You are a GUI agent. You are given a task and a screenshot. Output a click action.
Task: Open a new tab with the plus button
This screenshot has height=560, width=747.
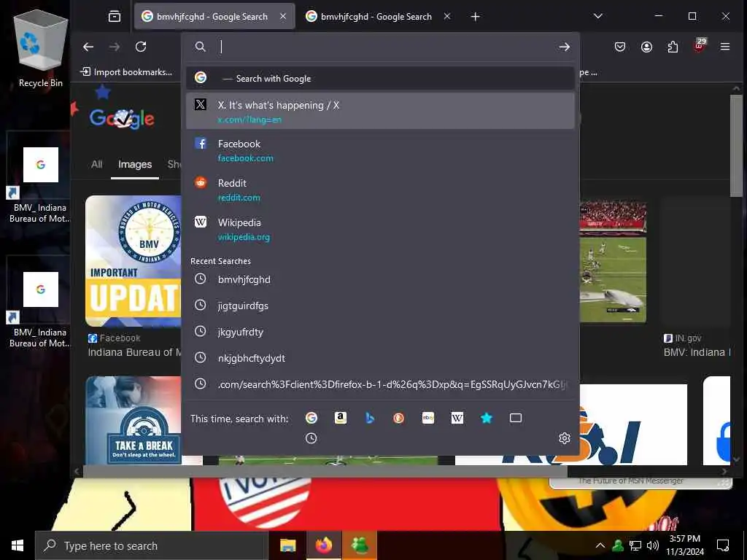pos(475,17)
